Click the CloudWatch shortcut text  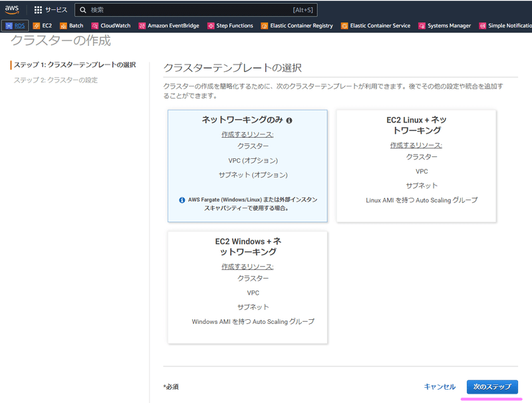(x=115, y=26)
